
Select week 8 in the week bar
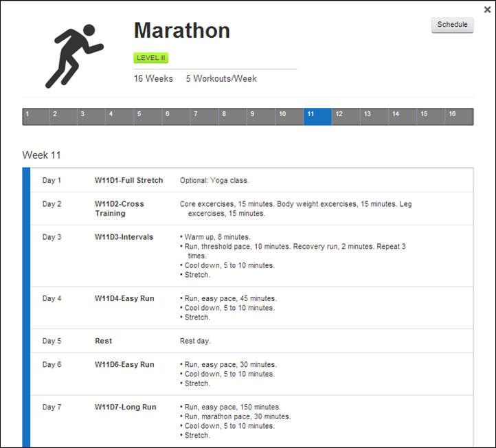coord(233,117)
